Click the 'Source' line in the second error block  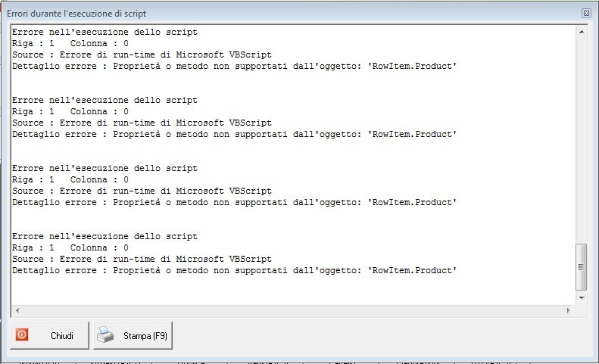(142, 123)
